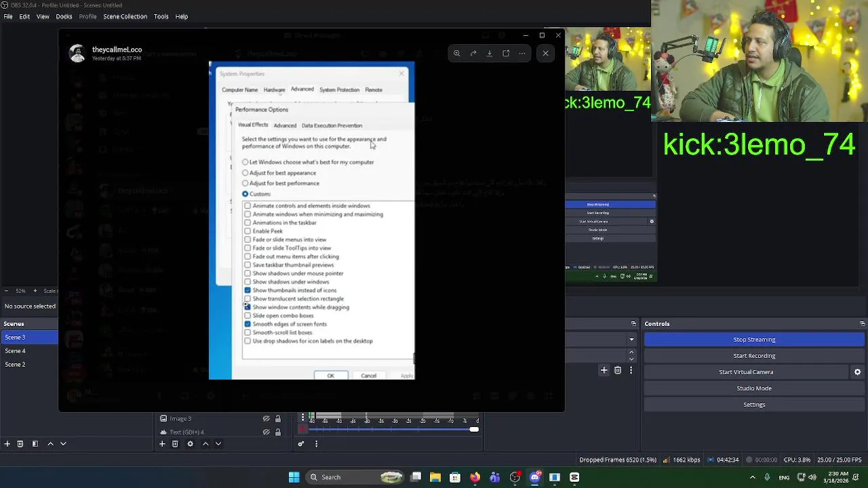
Task: Toggle visibility of Image 3 source
Action: point(267,419)
